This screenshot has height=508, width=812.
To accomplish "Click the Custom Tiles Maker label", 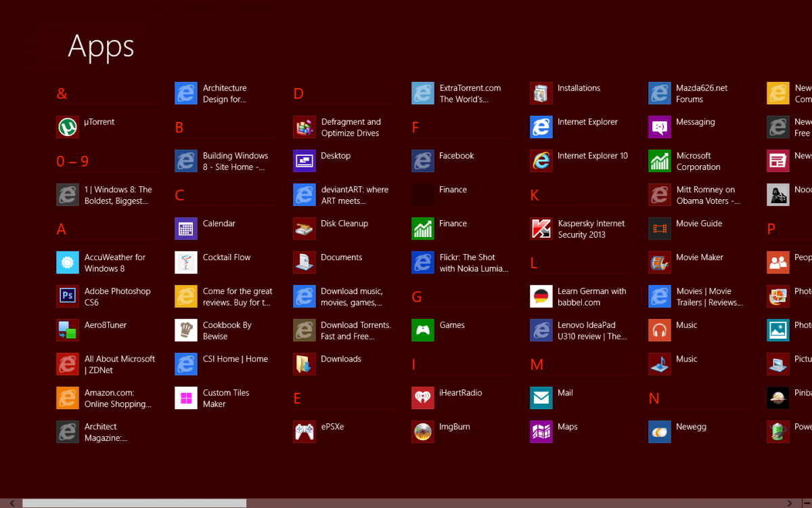I will coord(226,398).
